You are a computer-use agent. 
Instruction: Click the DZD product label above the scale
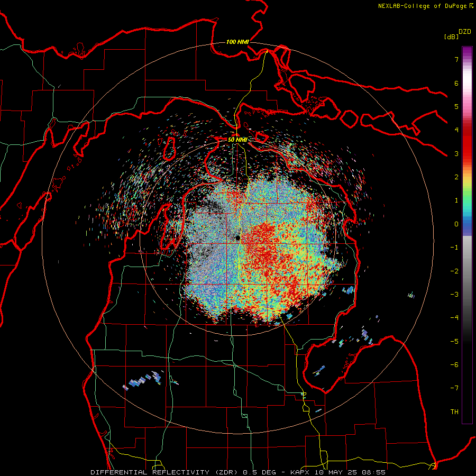coord(465,32)
